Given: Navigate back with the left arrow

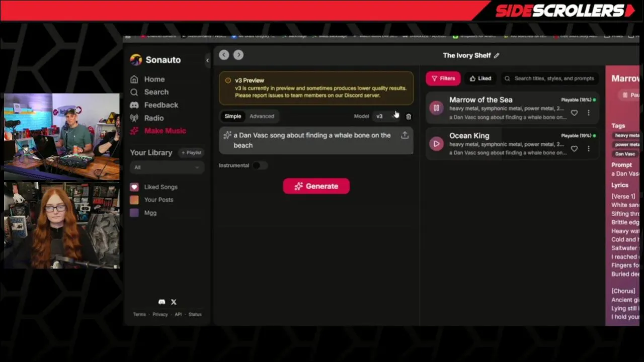Looking at the screenshot, I should tap(224, 55).
